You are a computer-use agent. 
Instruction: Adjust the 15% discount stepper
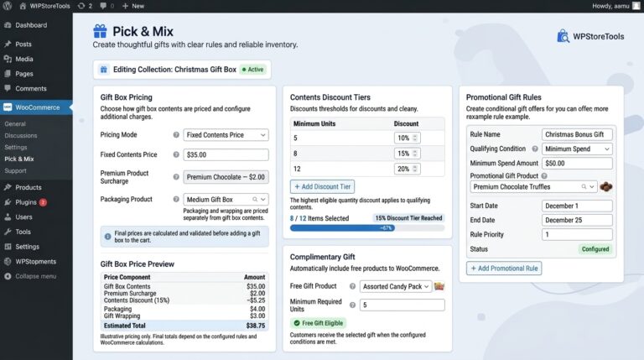(x=414, y=154)
